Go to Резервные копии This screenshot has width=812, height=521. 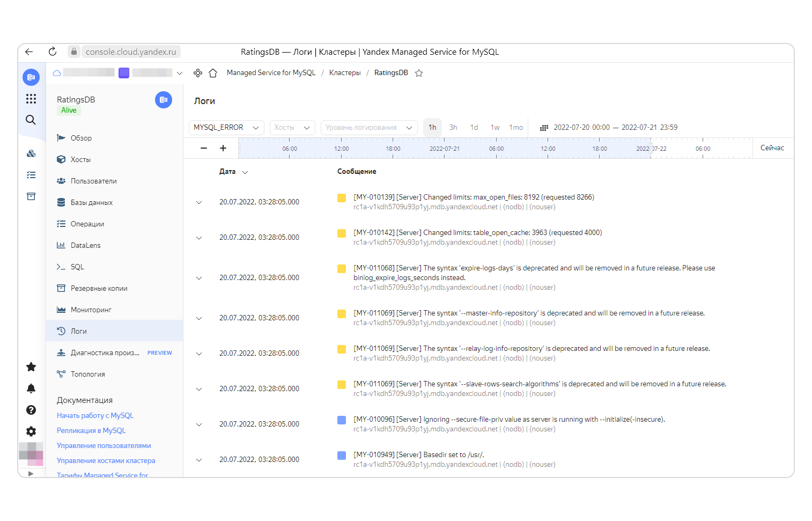(114, 288)
